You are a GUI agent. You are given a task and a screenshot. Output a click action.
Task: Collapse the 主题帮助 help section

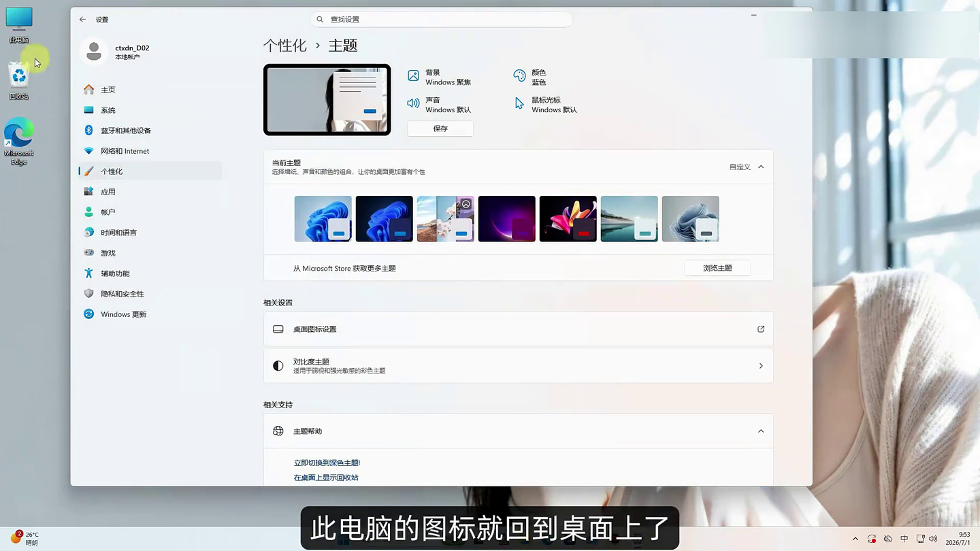(761, 431)
